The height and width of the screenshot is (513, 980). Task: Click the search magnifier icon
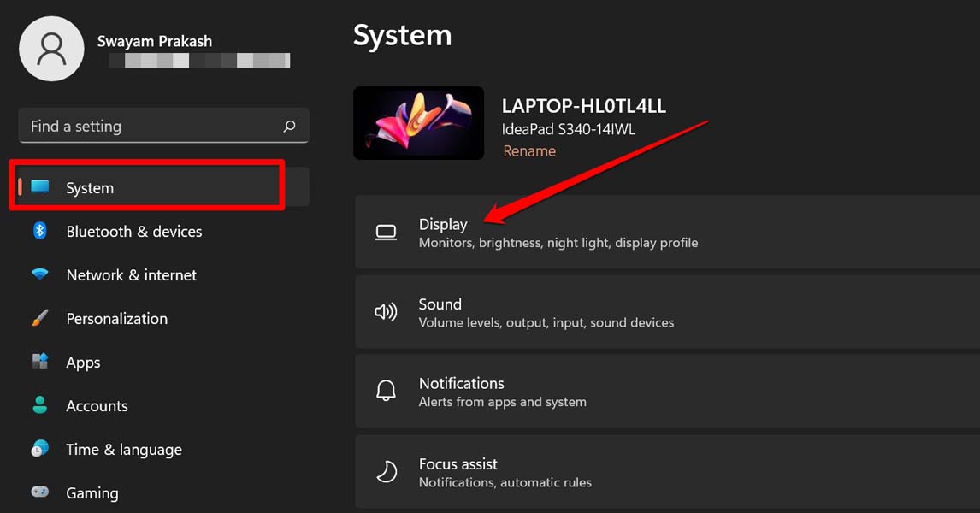(289, 126)
